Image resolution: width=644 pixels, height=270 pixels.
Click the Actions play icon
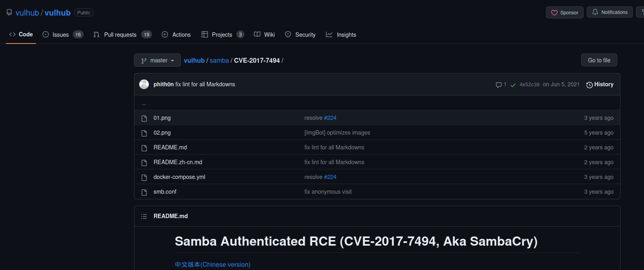click(165, 35)
